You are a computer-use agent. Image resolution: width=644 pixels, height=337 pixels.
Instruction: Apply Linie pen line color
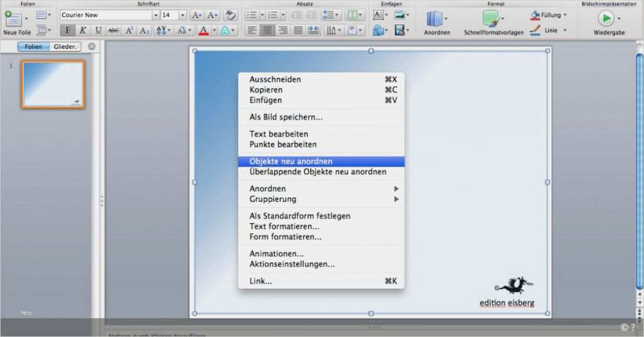[x=535, y=30]
